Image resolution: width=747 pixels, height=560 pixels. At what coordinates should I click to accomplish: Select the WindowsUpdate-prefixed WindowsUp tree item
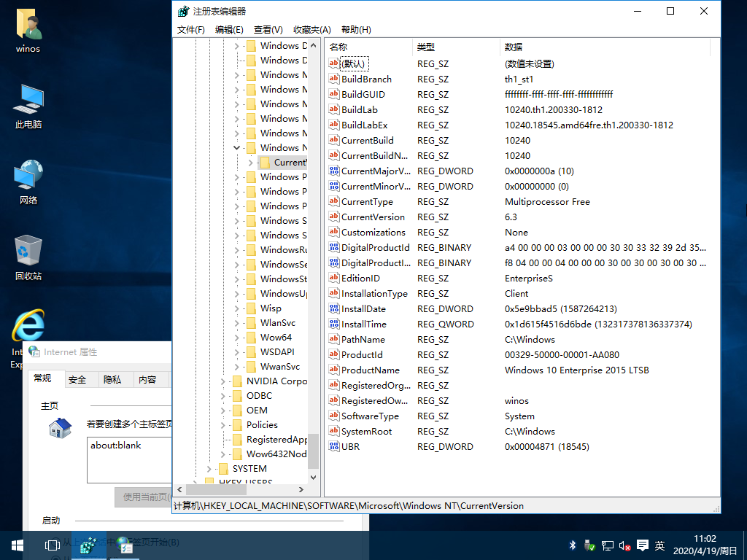pos(284,293)
